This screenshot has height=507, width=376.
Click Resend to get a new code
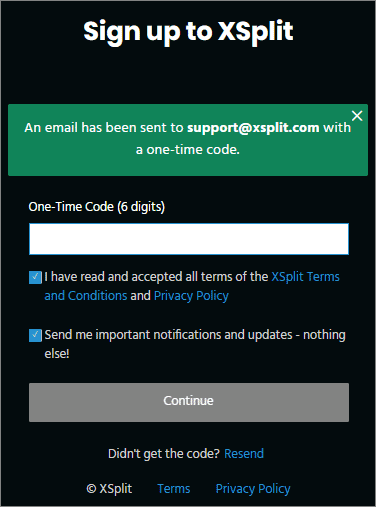[x=244, y=454]
